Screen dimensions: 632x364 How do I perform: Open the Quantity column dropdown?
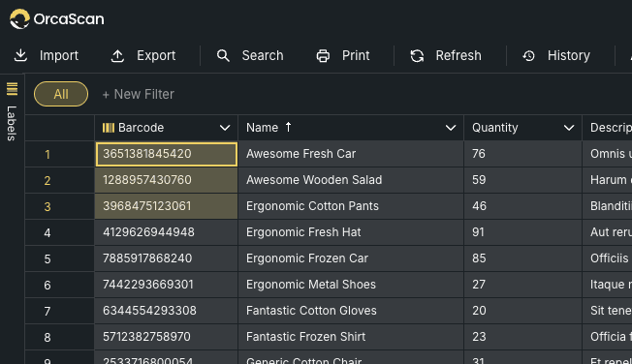coord(569,128)
